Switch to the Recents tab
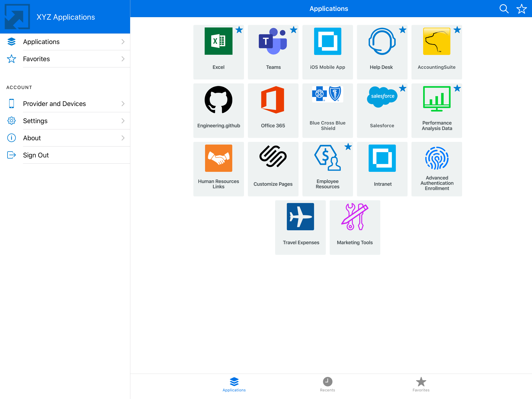Screen dimensions: 532x399 [x=327, y=385]
